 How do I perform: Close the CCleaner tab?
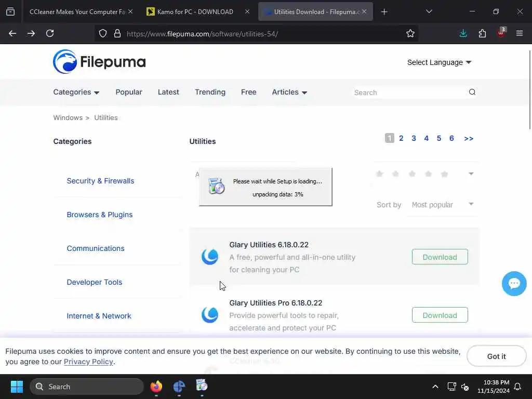[x=130, y=11]
